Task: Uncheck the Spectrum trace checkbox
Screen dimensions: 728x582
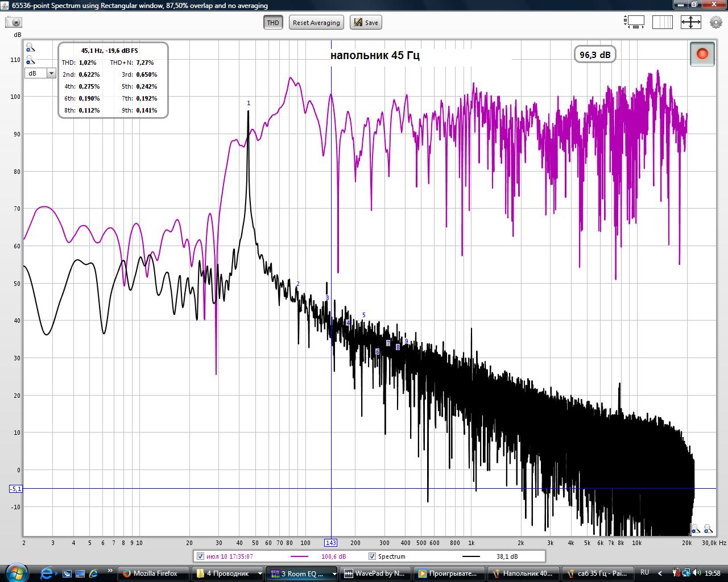Action: coord(372,556)
